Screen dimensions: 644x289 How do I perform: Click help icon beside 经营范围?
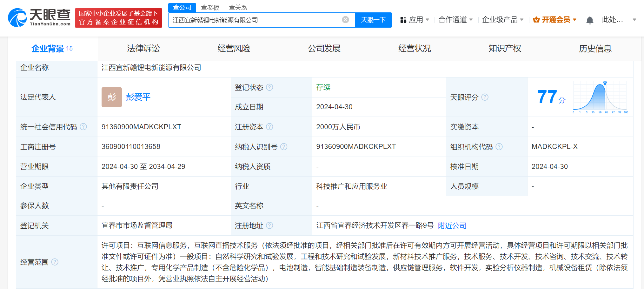click(x=55, y=262)
